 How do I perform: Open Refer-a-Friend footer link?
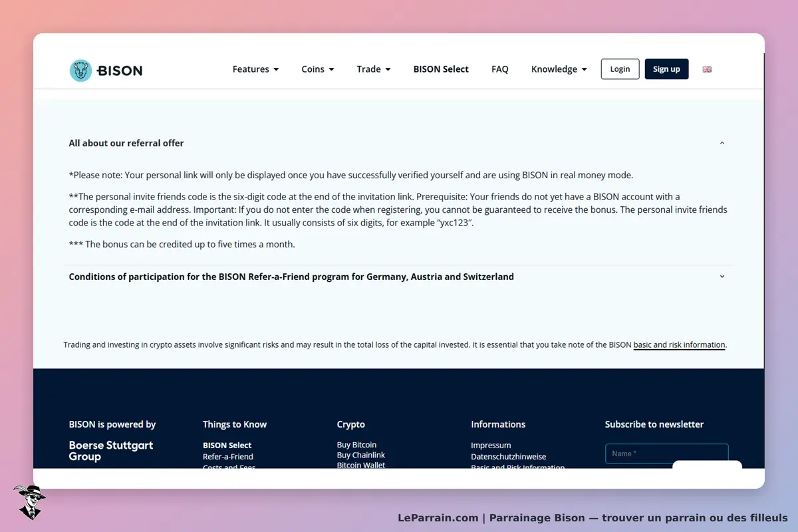(228, 457)
